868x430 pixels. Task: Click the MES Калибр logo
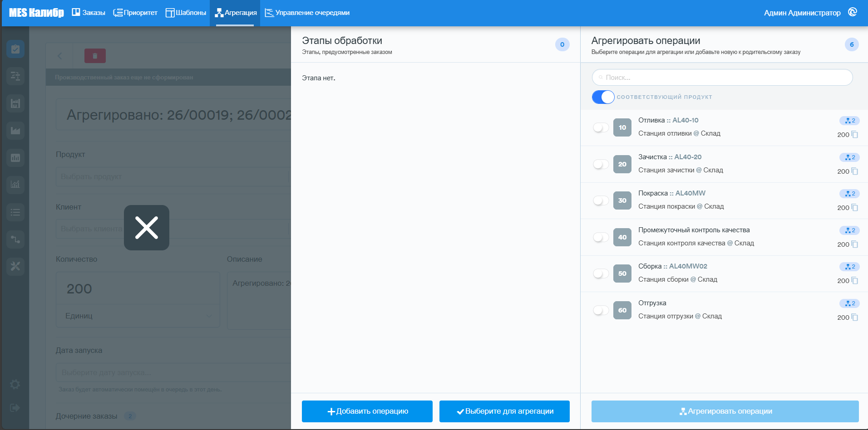click(x=36, y=13)
